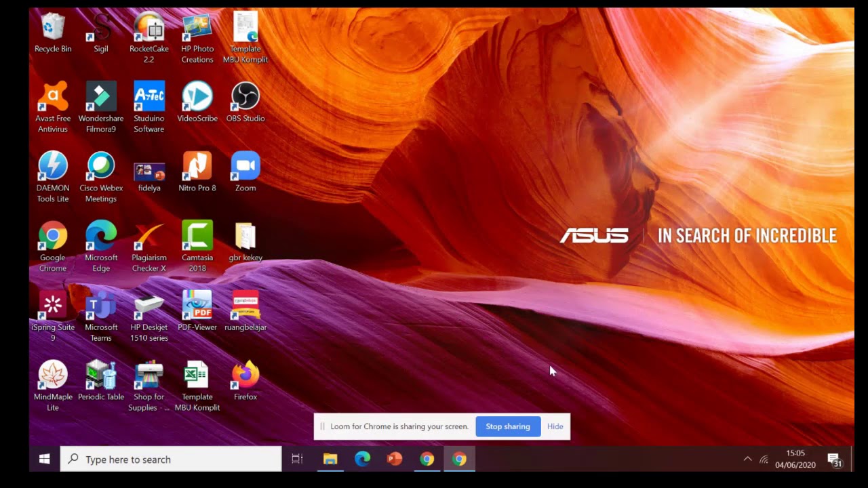Open the Wi-Fi network tray icon
Image resolution: width=868 pixels, height=488 pixels.
[764, 460]
